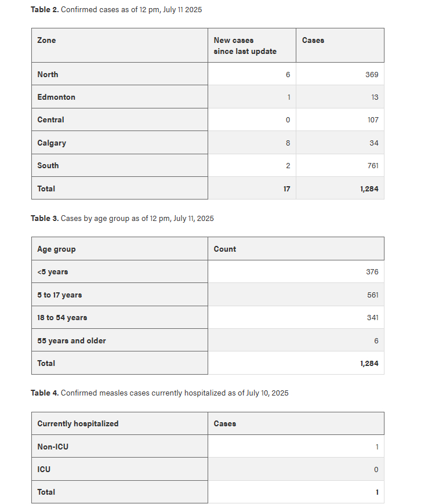Click the Edmonton zone row label
The height and width of the screenshot is (504, 439).
(x=56, y=97)
